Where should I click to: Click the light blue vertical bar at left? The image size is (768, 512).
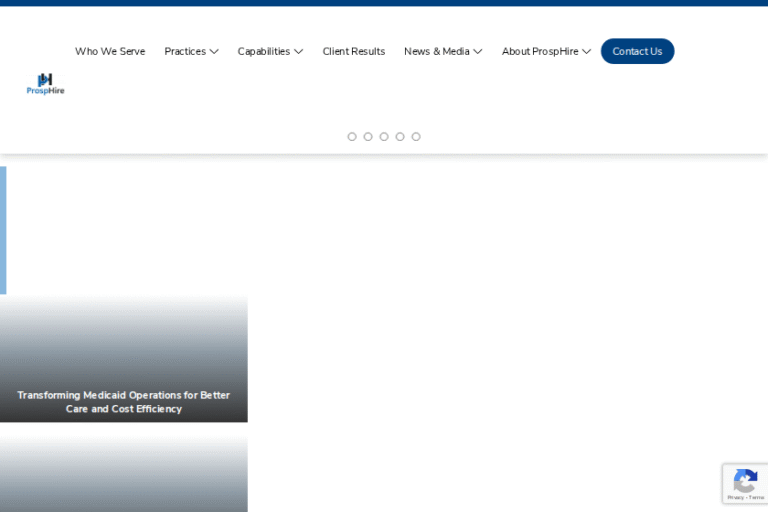(x=3, y=230)
